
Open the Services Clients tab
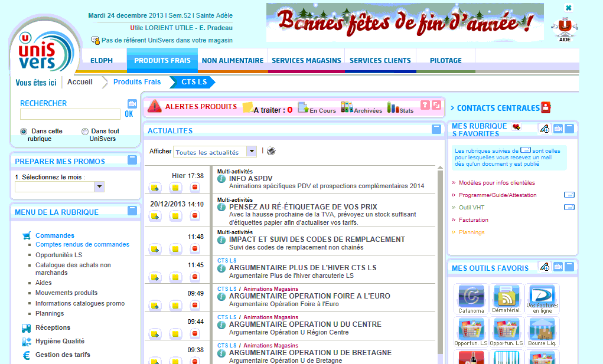point(380,60)
